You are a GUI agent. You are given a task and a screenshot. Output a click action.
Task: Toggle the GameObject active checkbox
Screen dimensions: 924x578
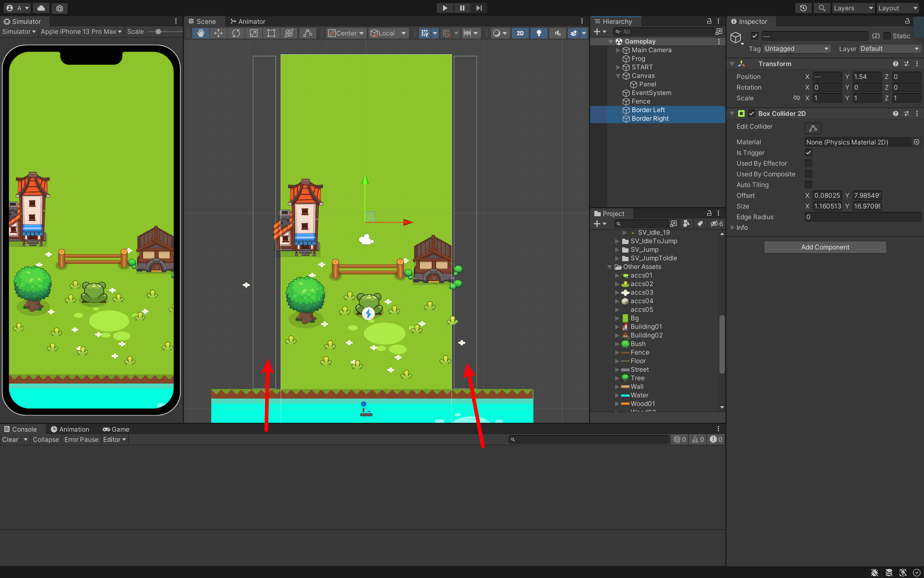point(754,36)
